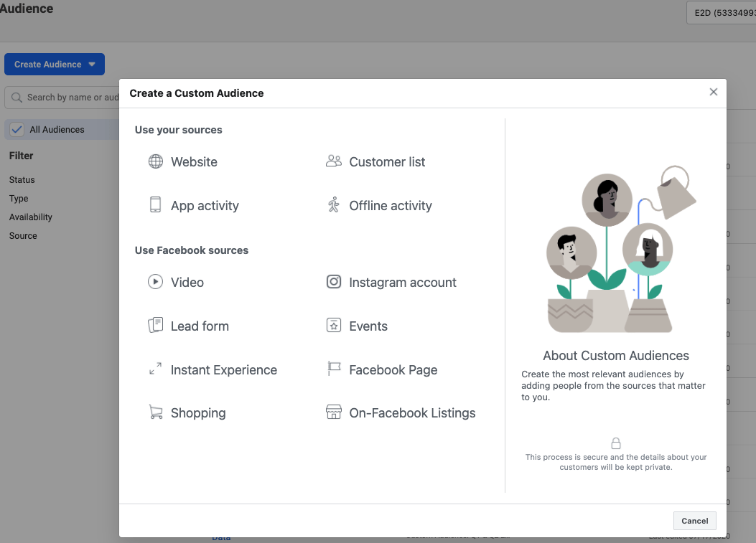The height and width of the screenshot is (543, 756).
Task: Expand the Type filter
Action: (19, 199)
